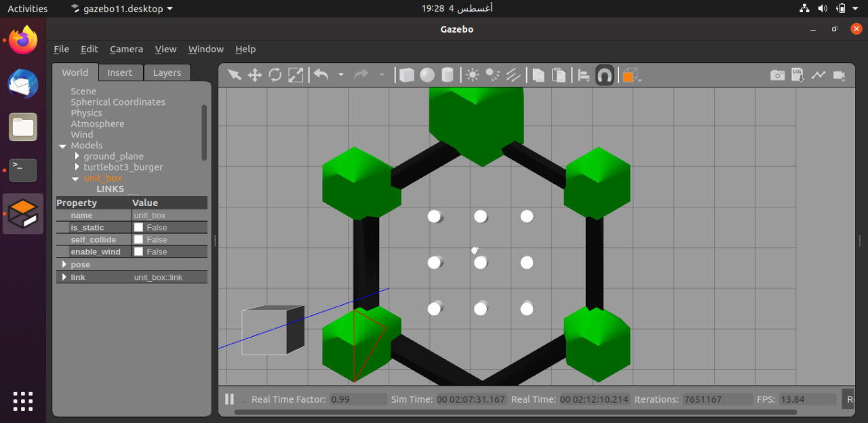Select Spherical Coordinates in the tree
The width and height of the screenshot is (868, 423).
click(x=118, y=102)
